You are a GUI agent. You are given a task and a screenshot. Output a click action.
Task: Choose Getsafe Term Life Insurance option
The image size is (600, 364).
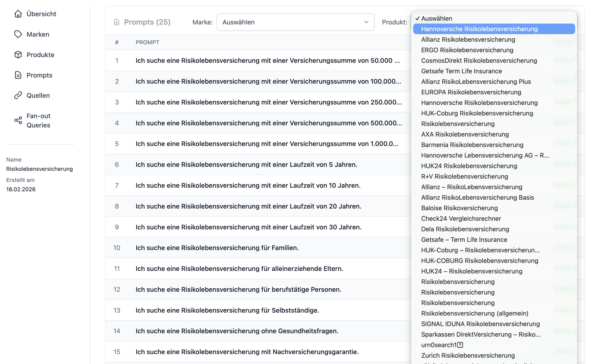(461, 71)
